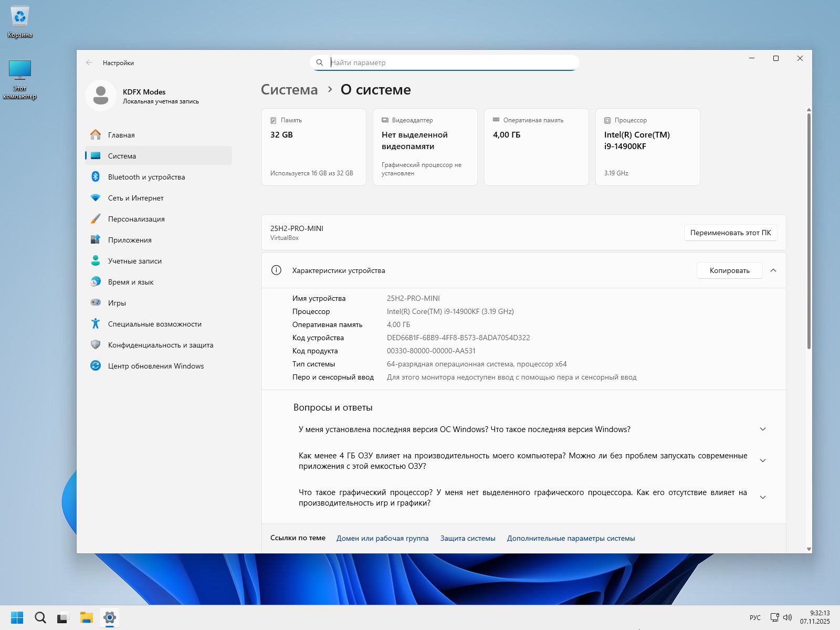Click the Rename this PC button

point(730,233)
